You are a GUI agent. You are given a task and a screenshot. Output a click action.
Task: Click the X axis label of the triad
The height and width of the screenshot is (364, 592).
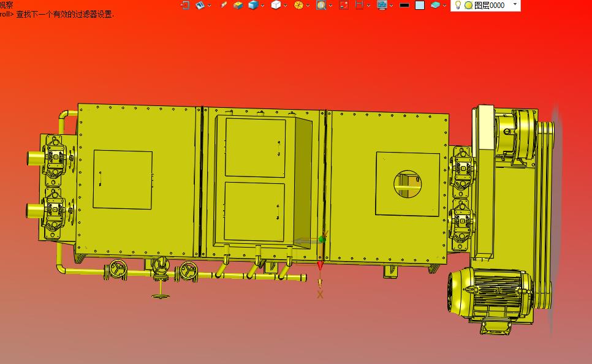[x=320, y=295]
